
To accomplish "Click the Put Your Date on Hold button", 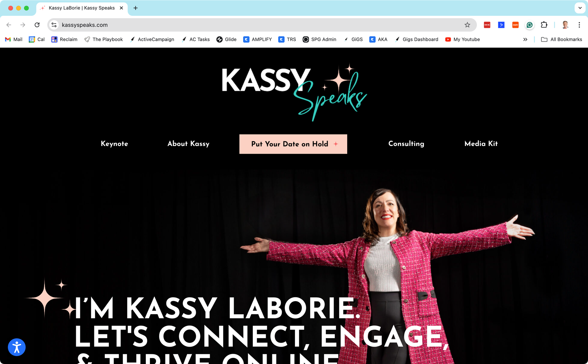I will (x=293, y=144).
